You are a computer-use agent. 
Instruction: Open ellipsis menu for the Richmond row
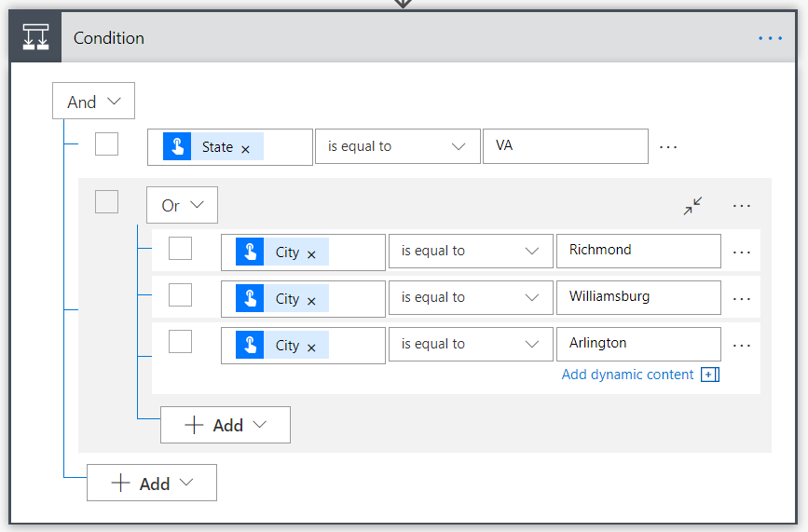pyautogui.click(x=742, y=252)
